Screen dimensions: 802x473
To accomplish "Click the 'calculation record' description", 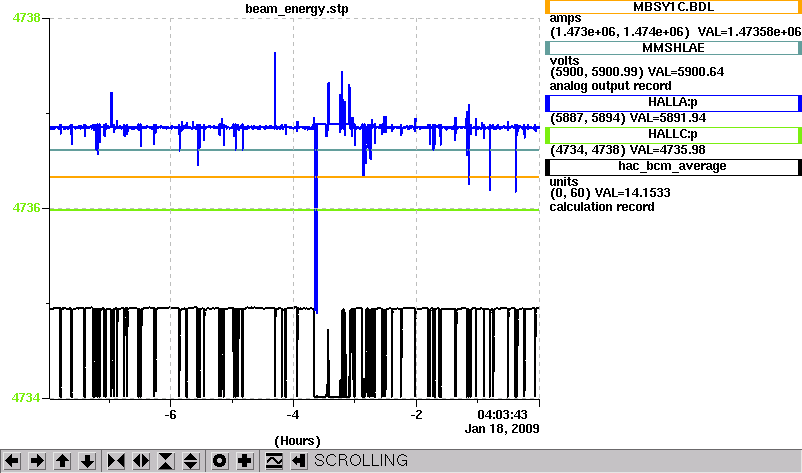I will [602, 207].
